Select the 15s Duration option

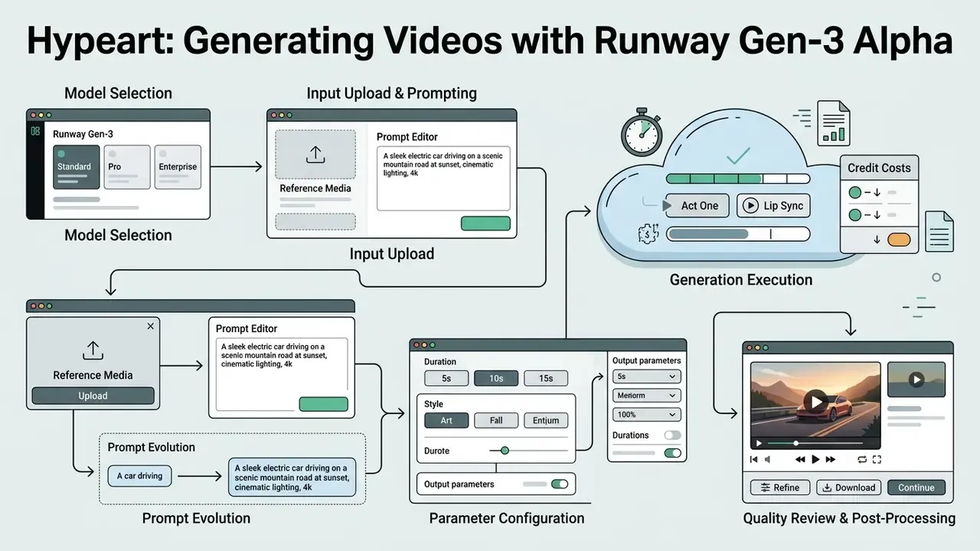[x=545, y=378]
